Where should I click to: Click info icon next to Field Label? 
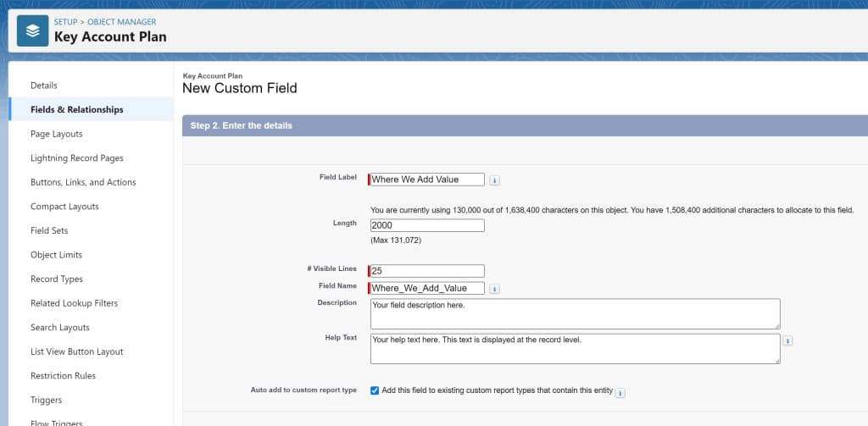495,180
